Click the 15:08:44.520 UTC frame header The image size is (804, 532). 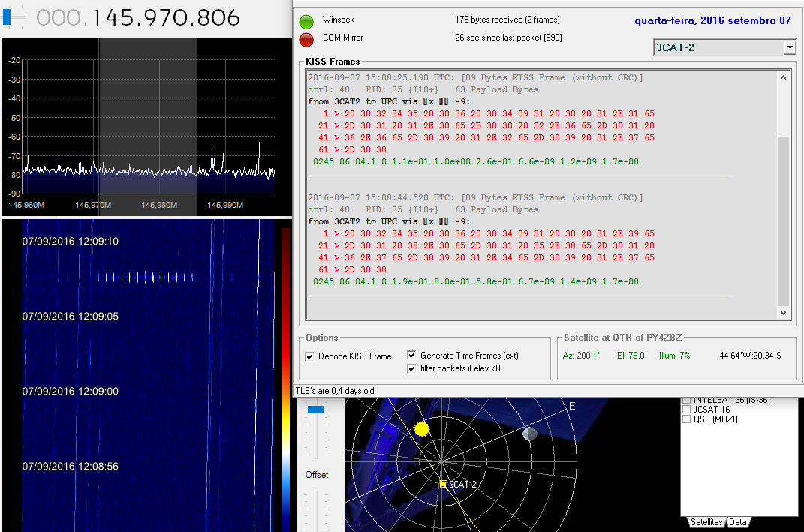474,197
